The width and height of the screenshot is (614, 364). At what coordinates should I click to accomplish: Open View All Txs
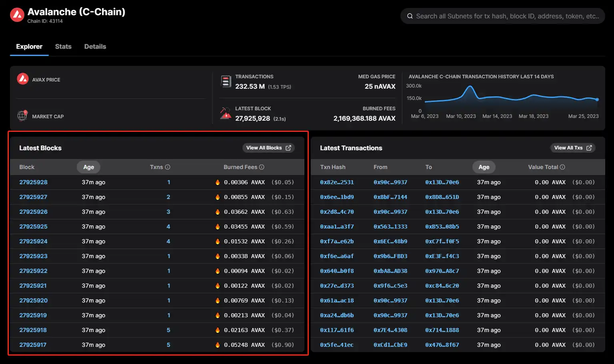pos(572,148)
